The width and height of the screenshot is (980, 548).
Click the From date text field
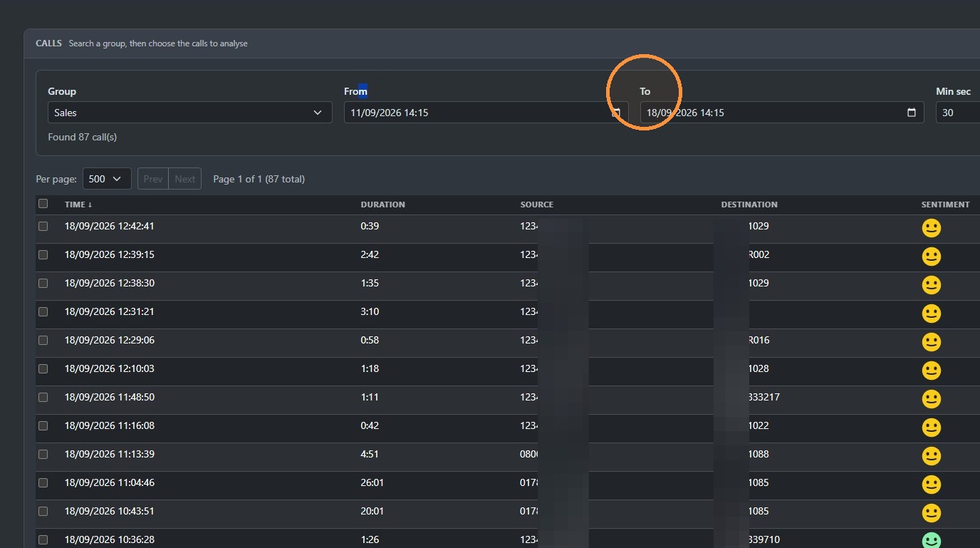[x=486, y=113]
